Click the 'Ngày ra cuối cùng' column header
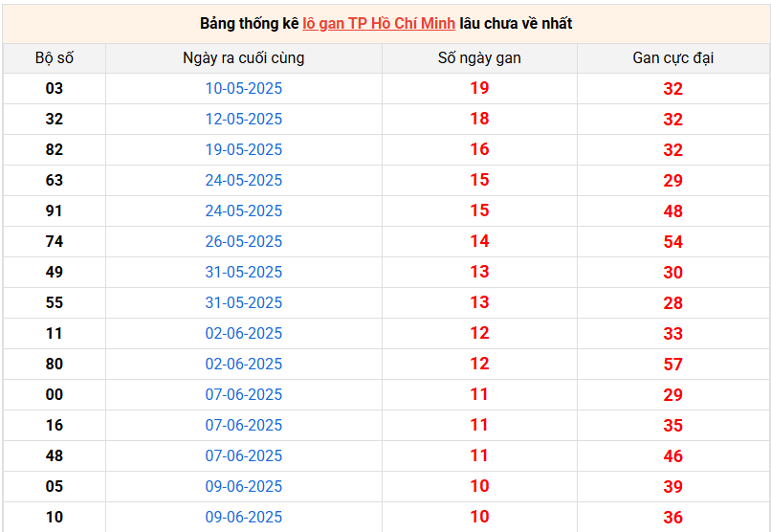The width and height of the screenshot is (771, 532). (x=243, y=57)
